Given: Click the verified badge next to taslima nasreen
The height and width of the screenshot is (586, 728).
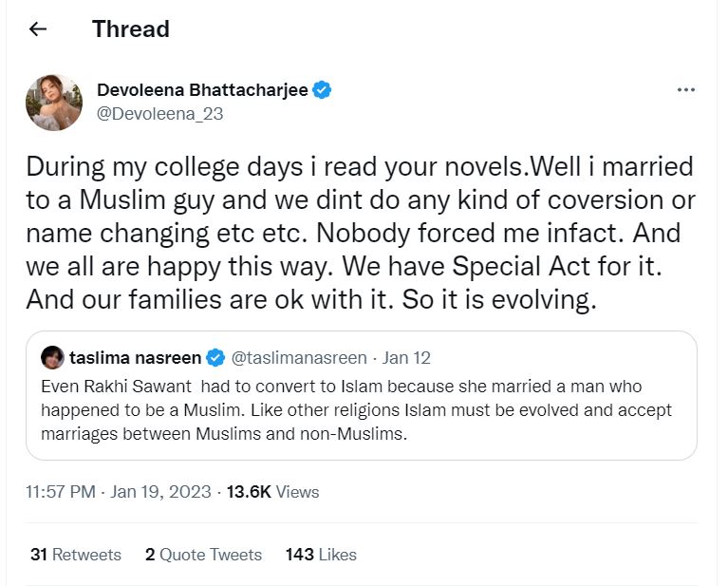Looking at the screenshot, I should (215, 358).
